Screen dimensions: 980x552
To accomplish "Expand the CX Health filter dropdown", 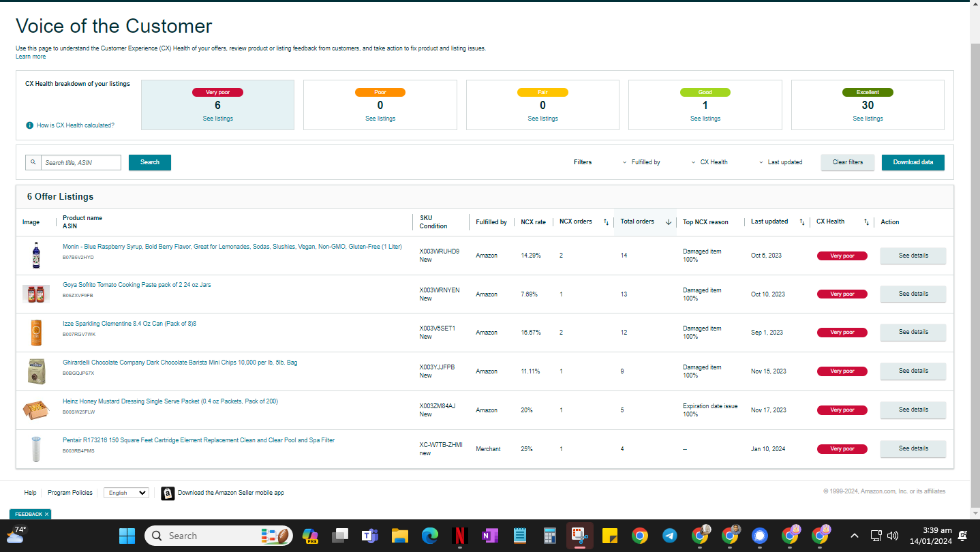I will 709,162.
